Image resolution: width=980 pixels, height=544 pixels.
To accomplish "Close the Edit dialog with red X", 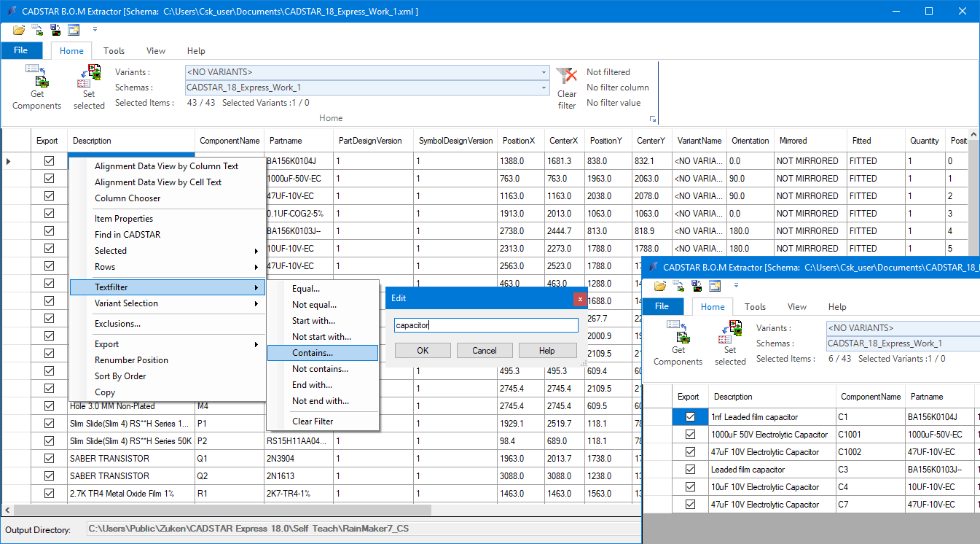I will coord(580,299).
